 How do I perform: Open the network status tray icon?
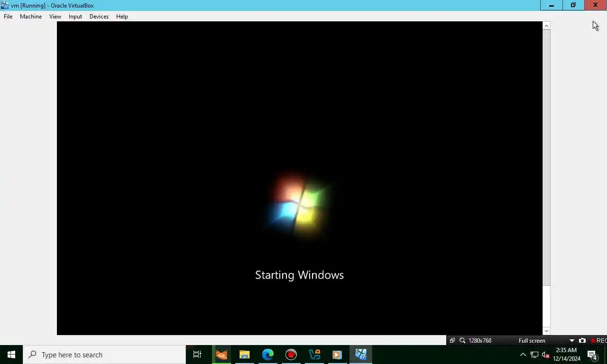(x=534, y=355)
